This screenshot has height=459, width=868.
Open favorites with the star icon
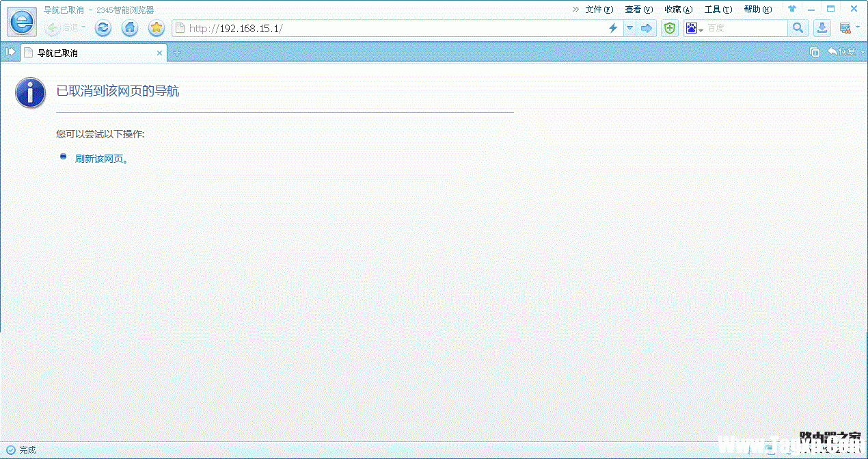click(157, 28)
